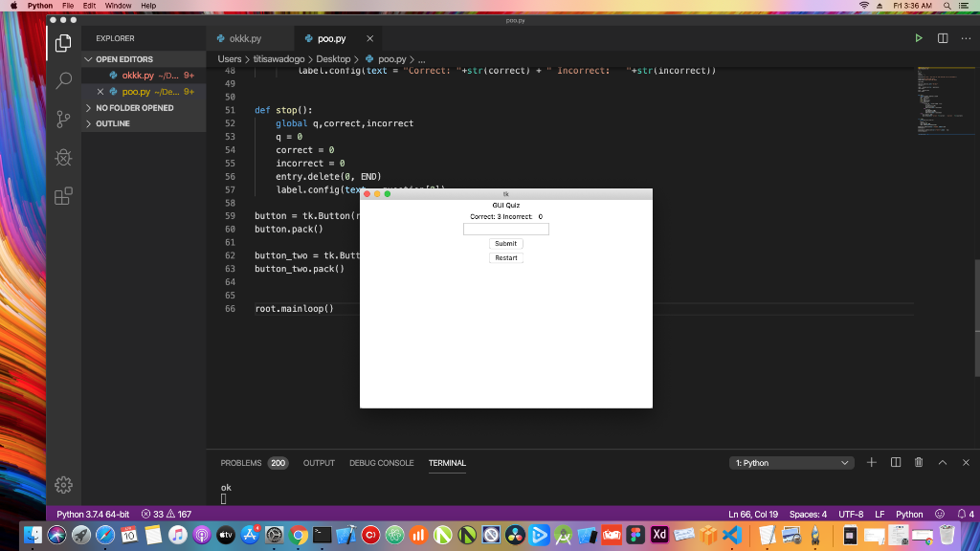This screenshot has height=551, width=980.
Task: Click Restart in the GUI Quiz window
Action: 505,258
